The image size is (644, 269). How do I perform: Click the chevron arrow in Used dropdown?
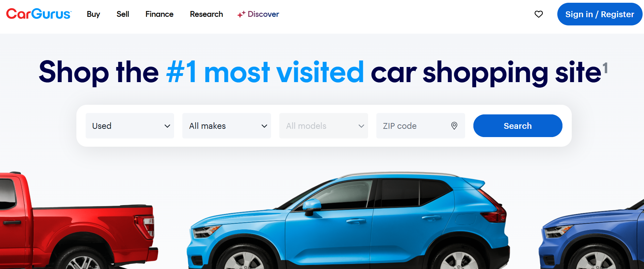167,126
